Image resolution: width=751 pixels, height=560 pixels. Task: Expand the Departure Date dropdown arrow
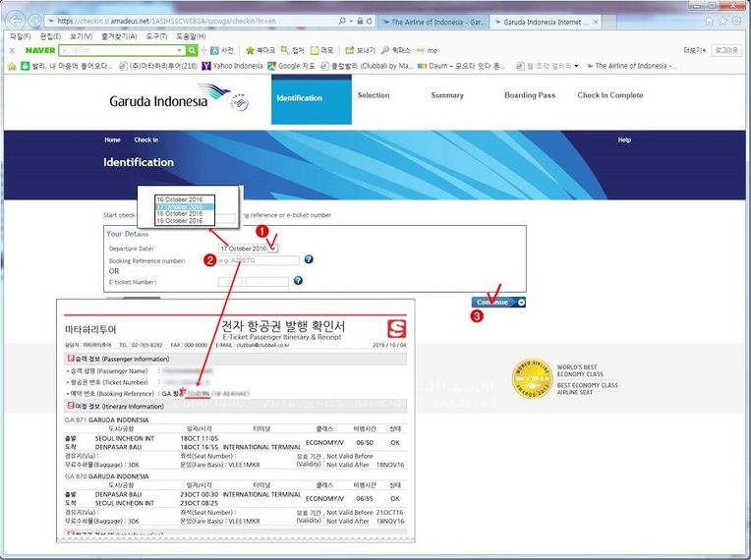point(272,248)
